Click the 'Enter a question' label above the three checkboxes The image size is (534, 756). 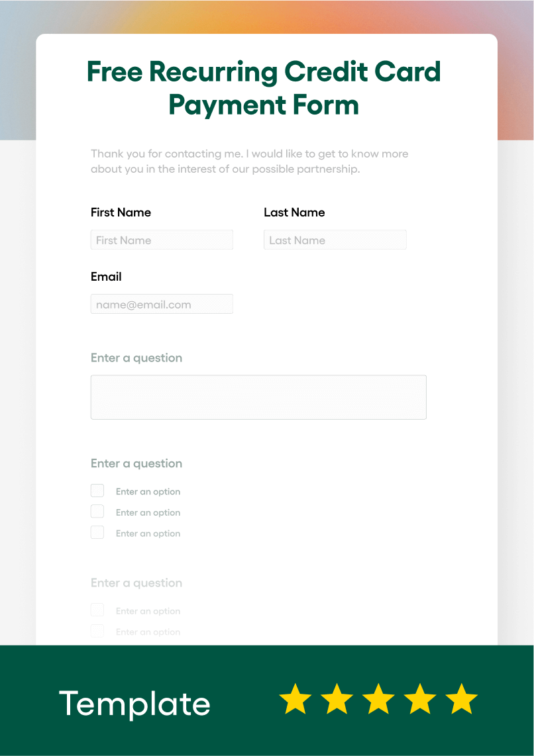point(136,463)
